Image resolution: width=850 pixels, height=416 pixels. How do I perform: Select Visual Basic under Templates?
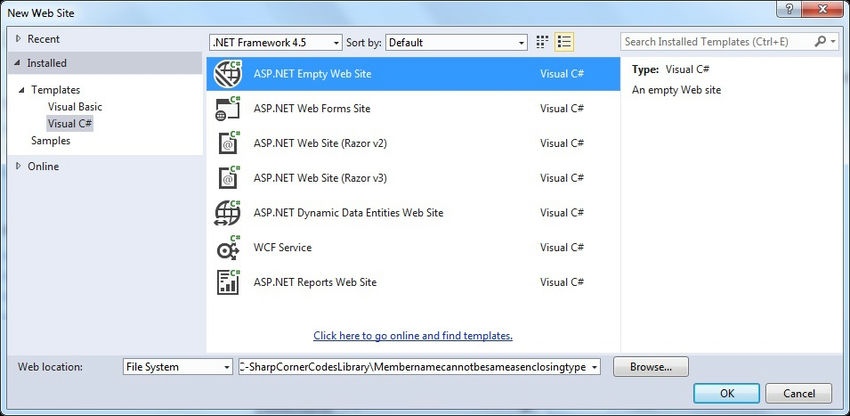pyautogui.click(x=75, y=107)
